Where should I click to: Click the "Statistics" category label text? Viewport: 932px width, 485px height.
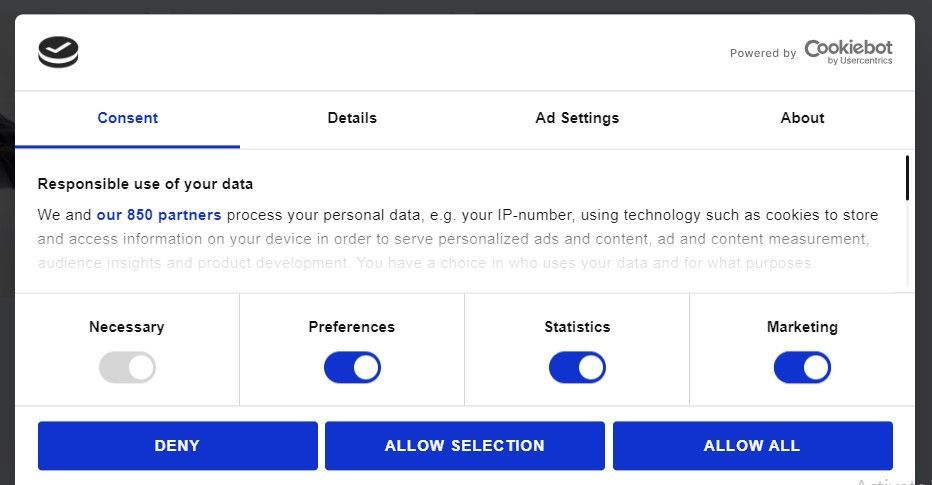(577, 327)
